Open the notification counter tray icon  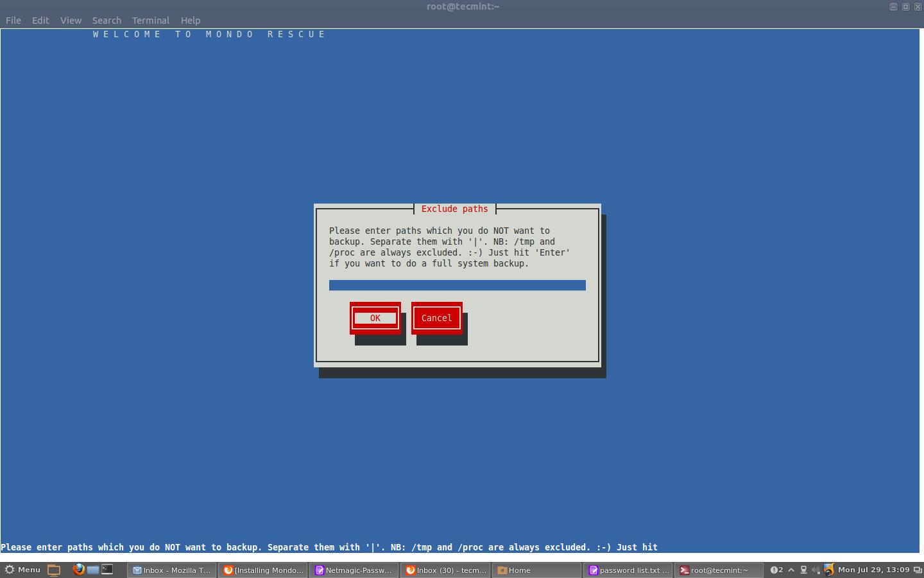click(776, 570)
